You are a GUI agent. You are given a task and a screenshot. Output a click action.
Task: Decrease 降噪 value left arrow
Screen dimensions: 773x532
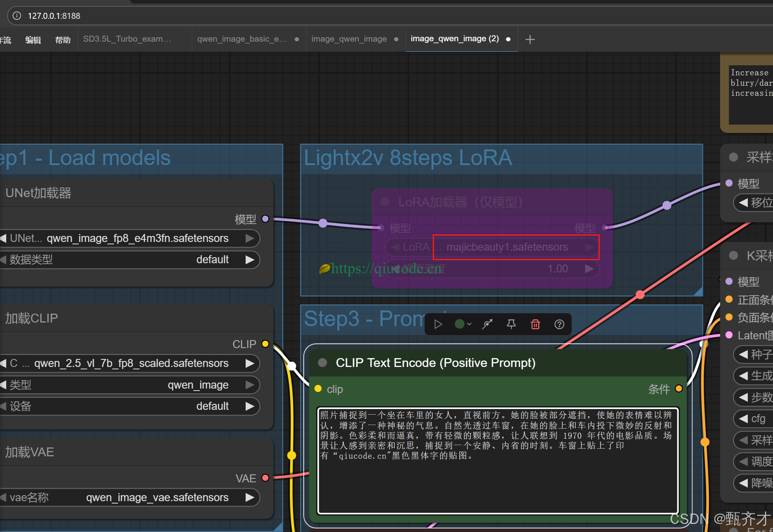click(x=743, y=483)
